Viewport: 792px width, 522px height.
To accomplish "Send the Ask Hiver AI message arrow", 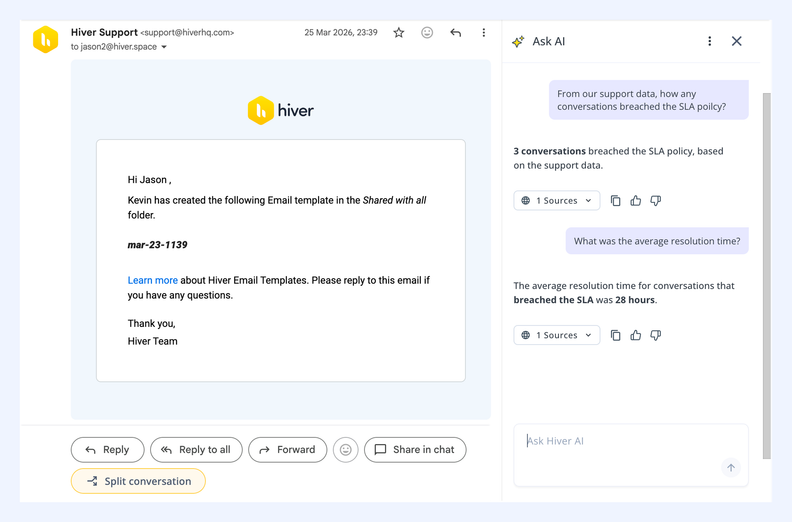I will tap(731, 467).
